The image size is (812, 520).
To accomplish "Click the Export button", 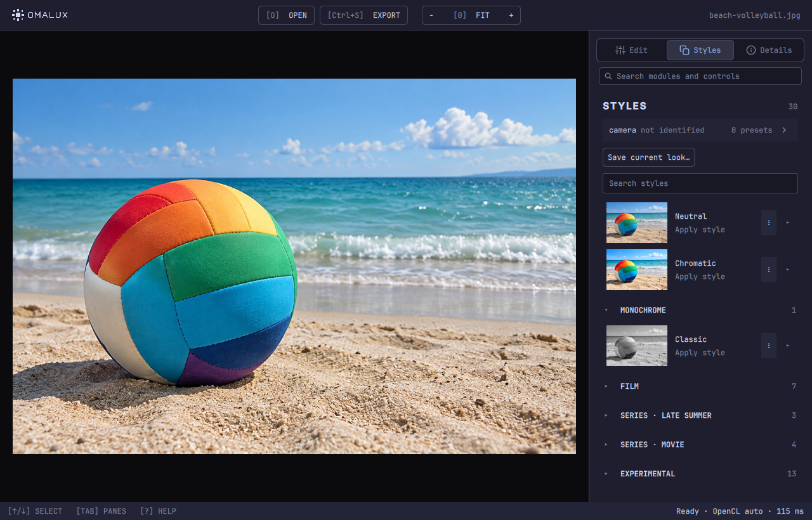I will tap(363, 15).
